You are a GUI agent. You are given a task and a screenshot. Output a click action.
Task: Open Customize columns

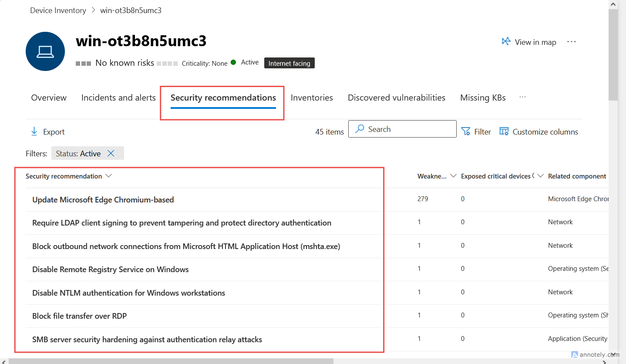pos(539,131)
